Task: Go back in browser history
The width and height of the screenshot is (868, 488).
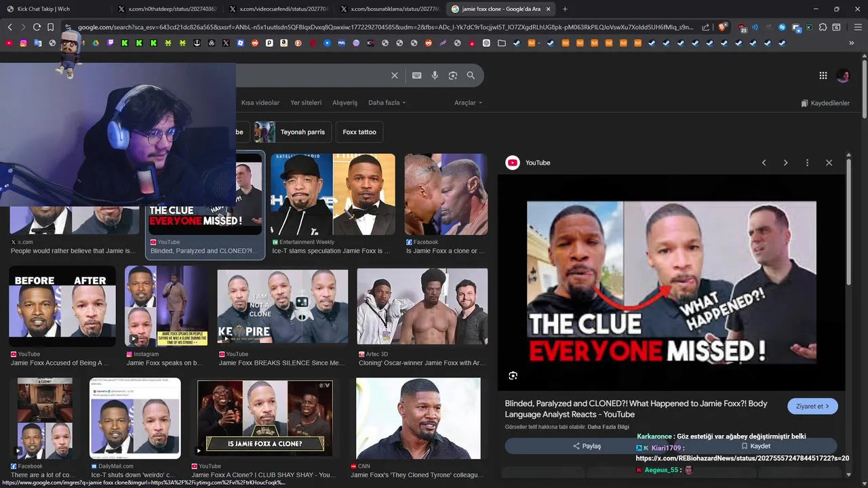Action: click(x=9, y=27)
